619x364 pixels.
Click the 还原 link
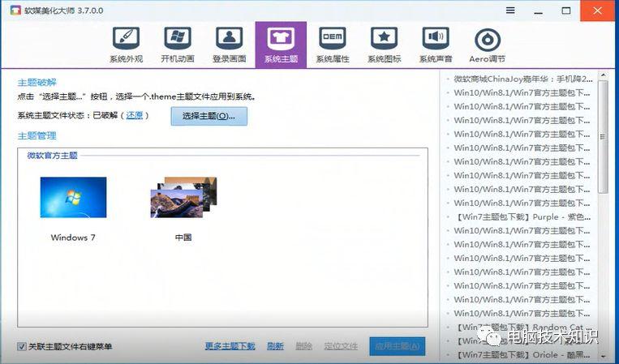tap(134, 116)
